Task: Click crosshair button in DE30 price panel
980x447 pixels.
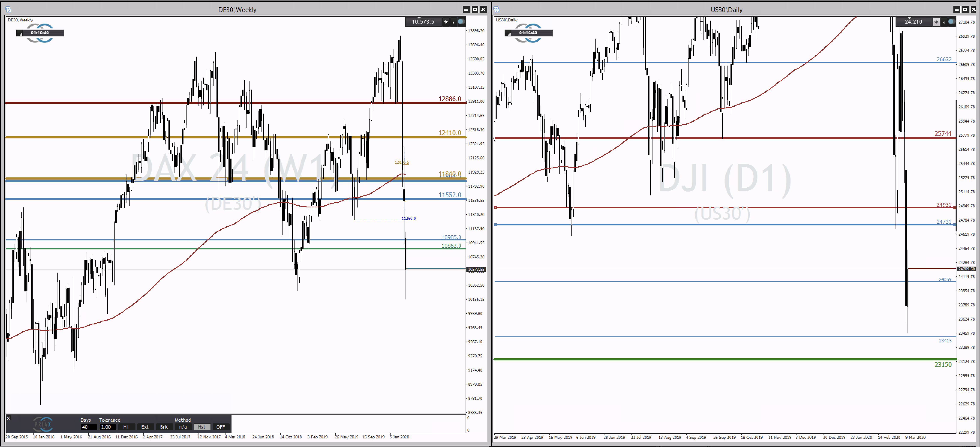Action: click(x=445, y=22)
